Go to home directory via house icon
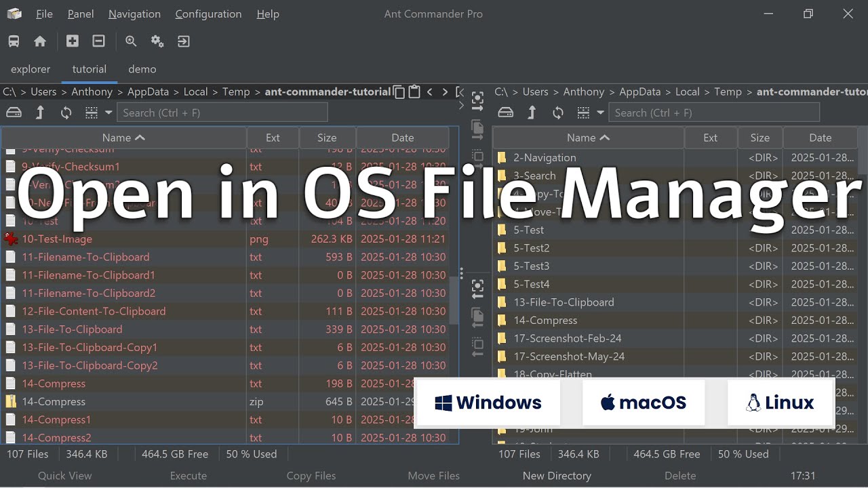Image resolution: width=868 pixels, height=488 pixels. 40,41
